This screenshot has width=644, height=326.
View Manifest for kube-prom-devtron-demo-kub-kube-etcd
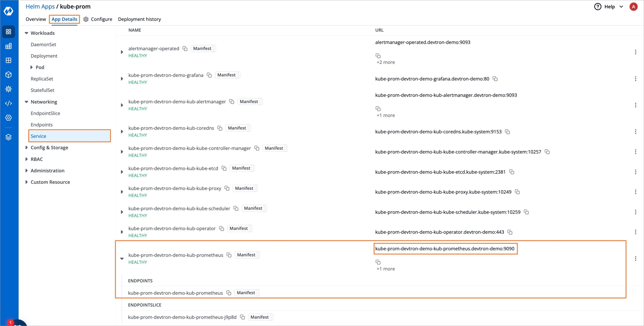(241, 168)
